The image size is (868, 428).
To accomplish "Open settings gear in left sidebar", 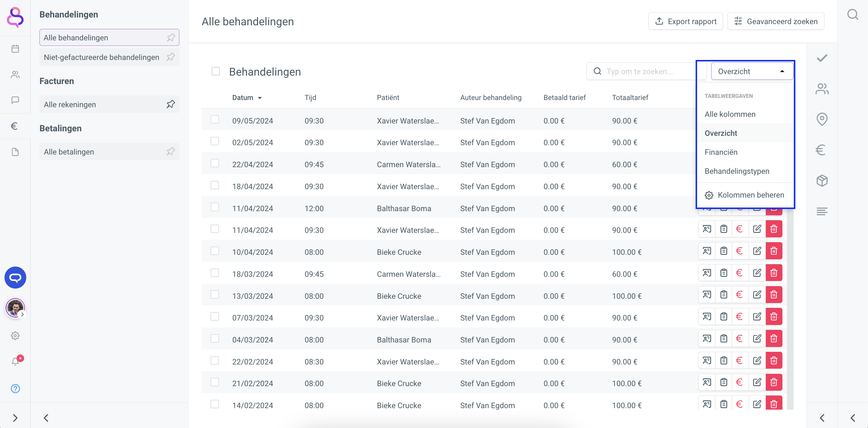I will 15,336.
